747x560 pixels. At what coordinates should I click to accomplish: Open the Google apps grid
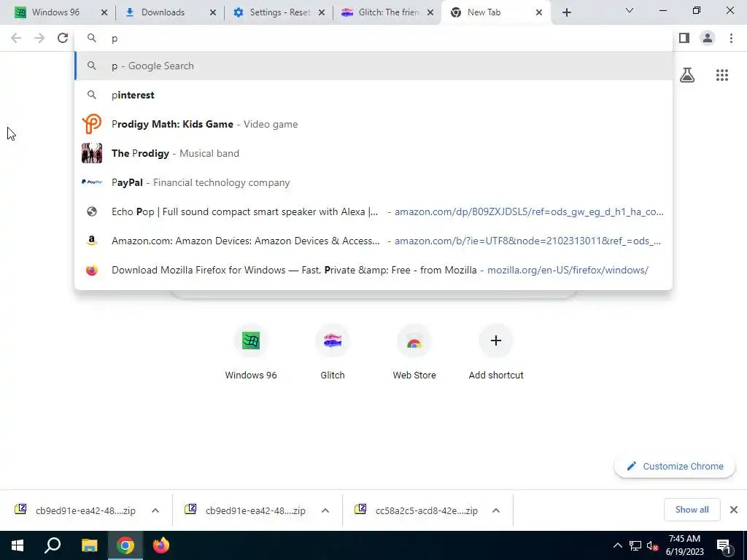[x=722, y=75]
